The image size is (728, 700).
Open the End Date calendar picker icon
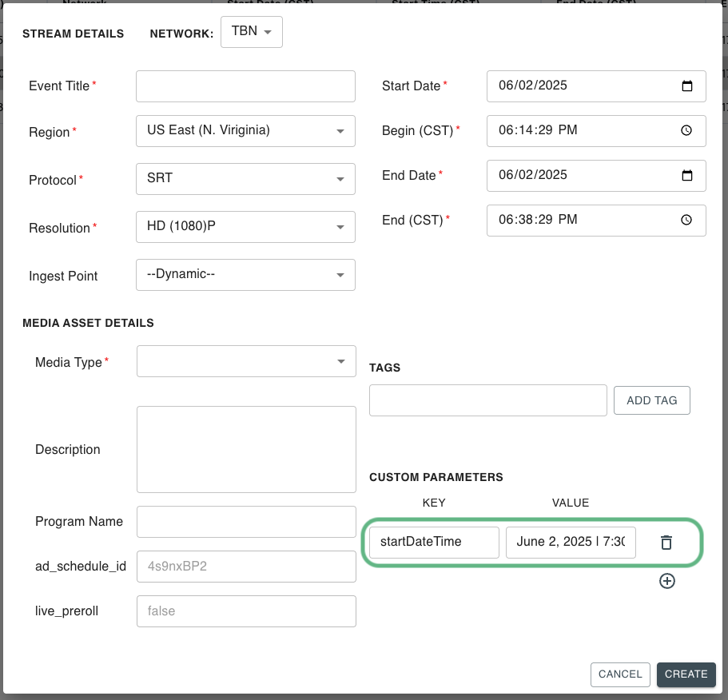tap(686, 176)
